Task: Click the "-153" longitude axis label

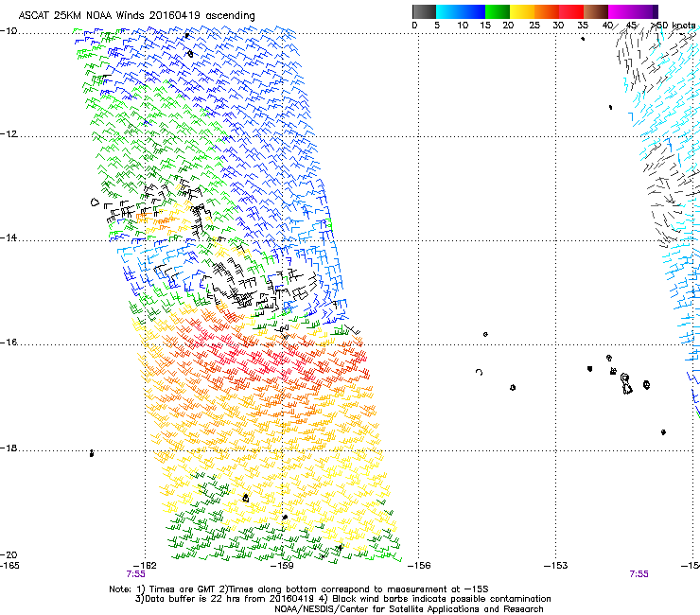Action: [x=556, y=566]
